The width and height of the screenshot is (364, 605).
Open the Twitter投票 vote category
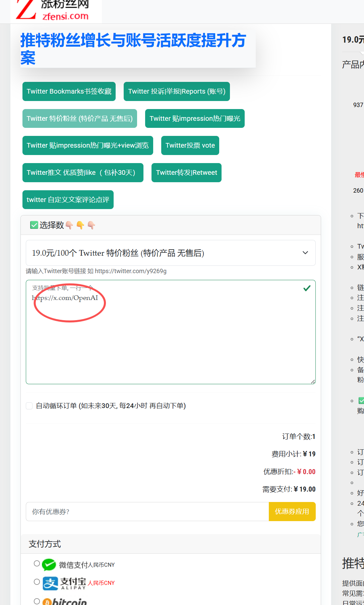pos(190,146)
